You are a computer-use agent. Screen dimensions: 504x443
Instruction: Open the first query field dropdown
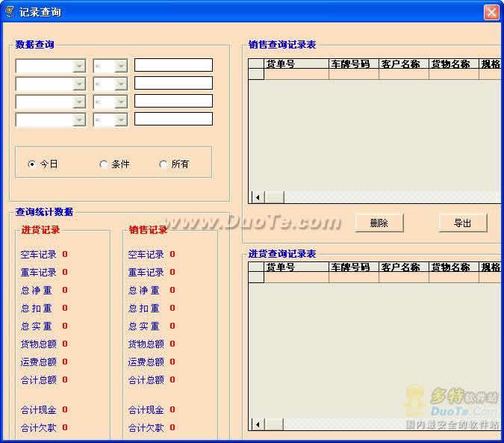80,66
